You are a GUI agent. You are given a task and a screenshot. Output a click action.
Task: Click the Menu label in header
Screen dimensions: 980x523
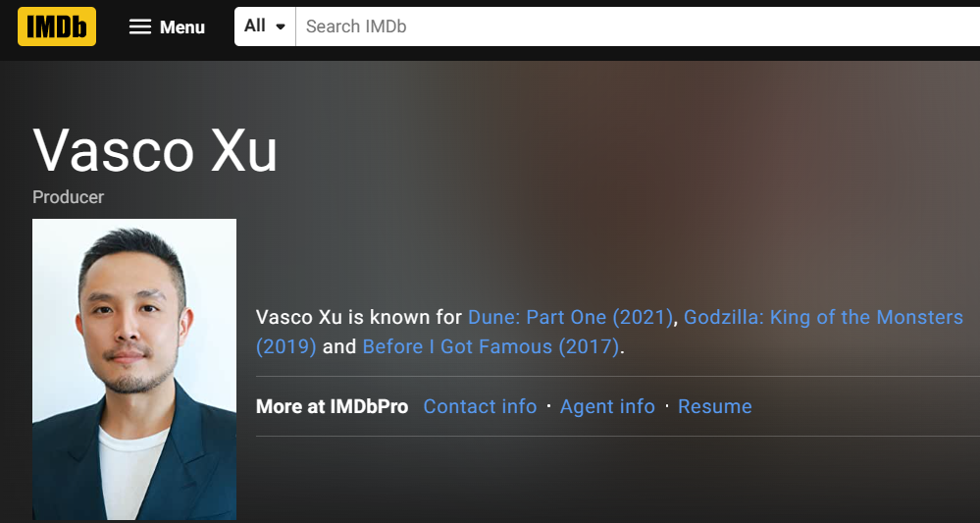point(182,27)
